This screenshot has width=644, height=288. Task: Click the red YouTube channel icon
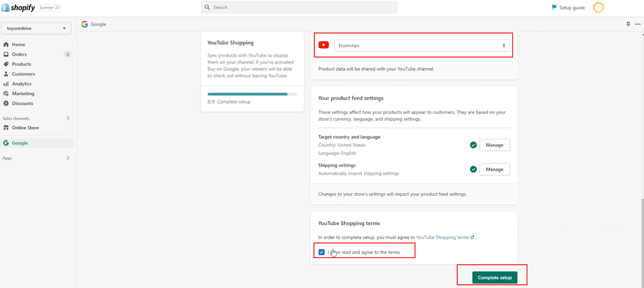coord(323,45)
